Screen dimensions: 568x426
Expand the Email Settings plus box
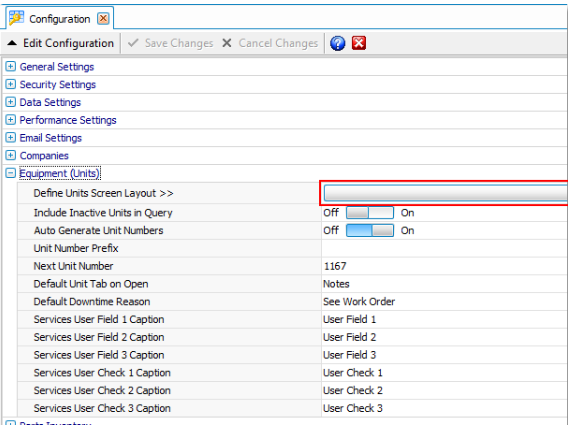[x=11, y=138]
